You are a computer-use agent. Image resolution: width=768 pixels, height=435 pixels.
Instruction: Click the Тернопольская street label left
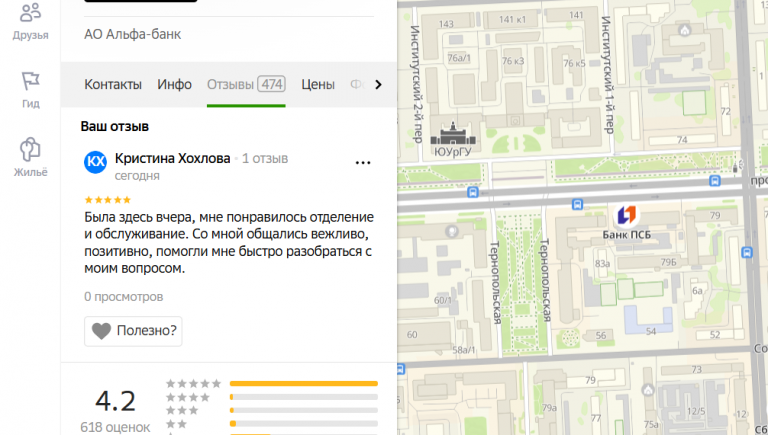pyautogui.click(x=495, y=282)
